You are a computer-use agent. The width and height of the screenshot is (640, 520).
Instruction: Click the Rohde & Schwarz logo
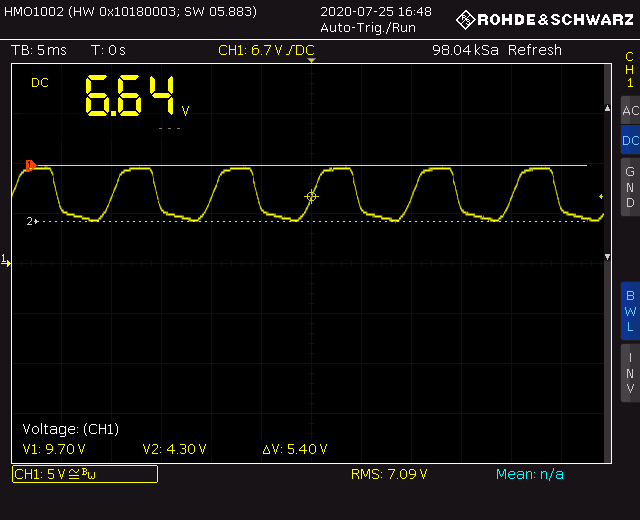pyautogui.click(x=545, y=20)
